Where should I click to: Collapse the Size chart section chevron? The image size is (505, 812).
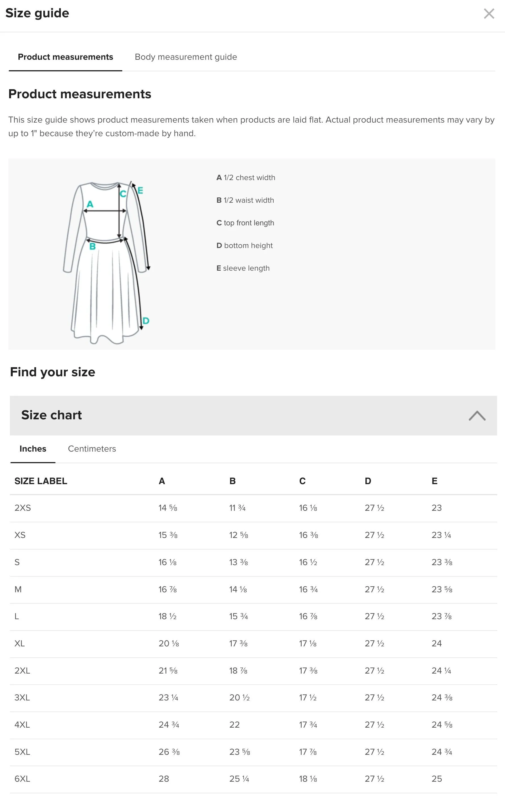point(477,415)
